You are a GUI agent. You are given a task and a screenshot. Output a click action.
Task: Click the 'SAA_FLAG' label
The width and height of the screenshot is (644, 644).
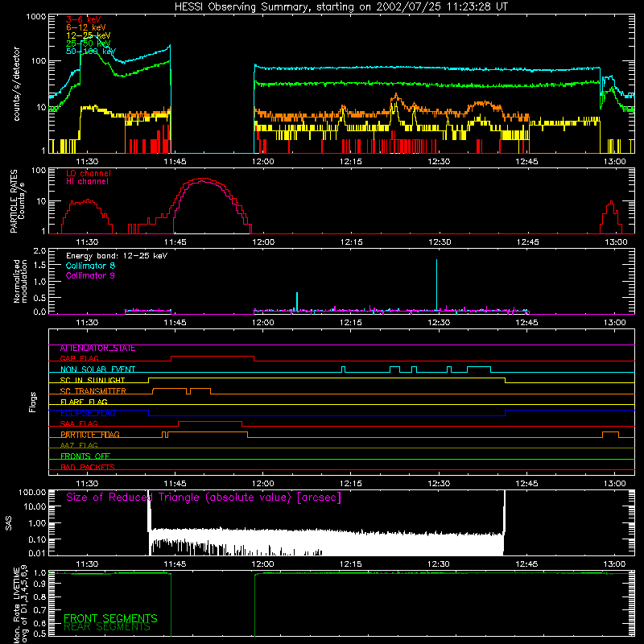pyautogui.click(x=79, y=423)
